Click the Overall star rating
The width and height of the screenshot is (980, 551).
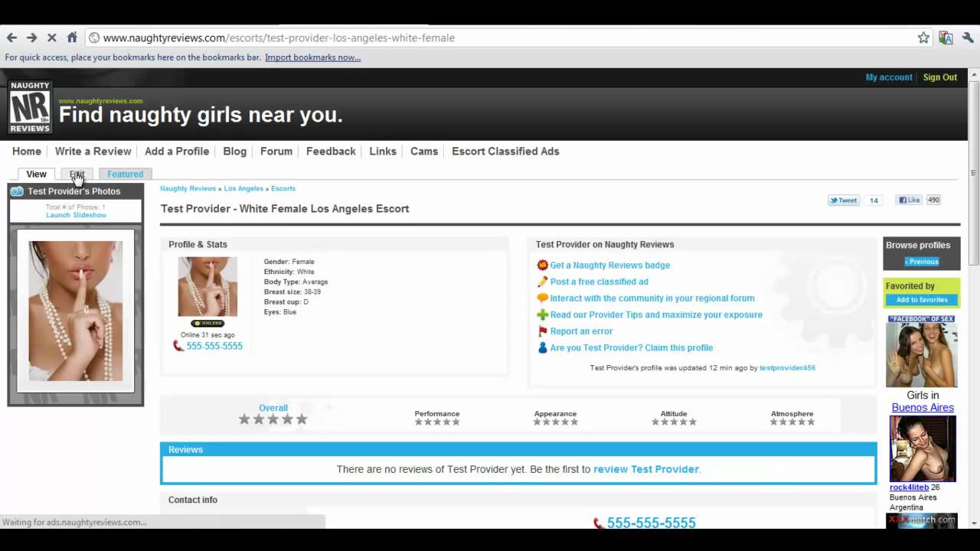(273, 419)
